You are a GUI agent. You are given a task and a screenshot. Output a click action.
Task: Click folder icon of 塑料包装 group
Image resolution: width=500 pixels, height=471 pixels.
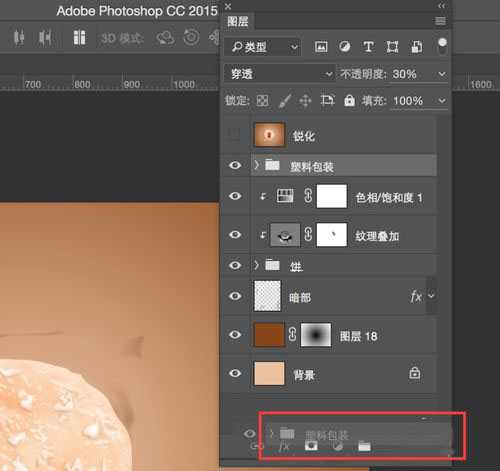click(x=272, y=165)
